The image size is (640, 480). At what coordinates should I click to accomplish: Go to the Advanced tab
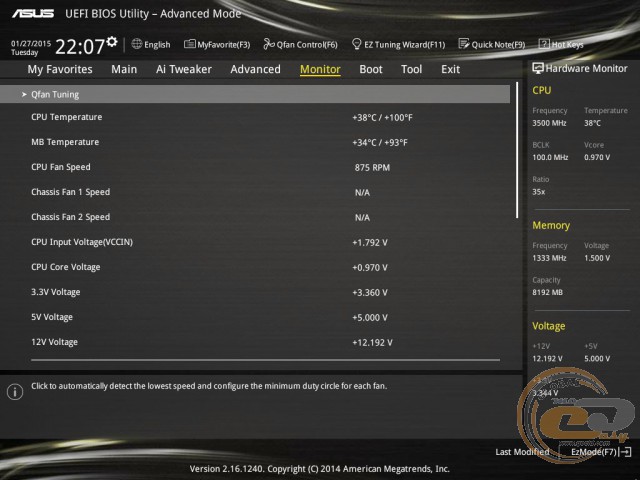256,69
